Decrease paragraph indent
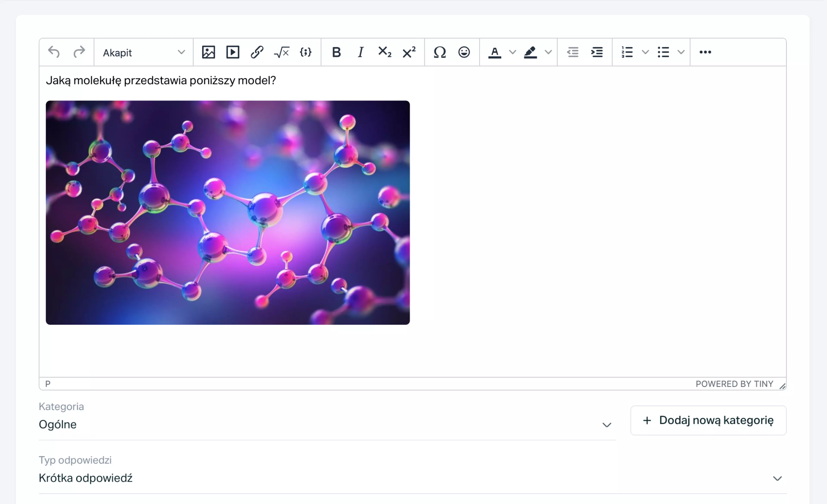Viewport: 827px width, 504px height. [x=573, y=52]
